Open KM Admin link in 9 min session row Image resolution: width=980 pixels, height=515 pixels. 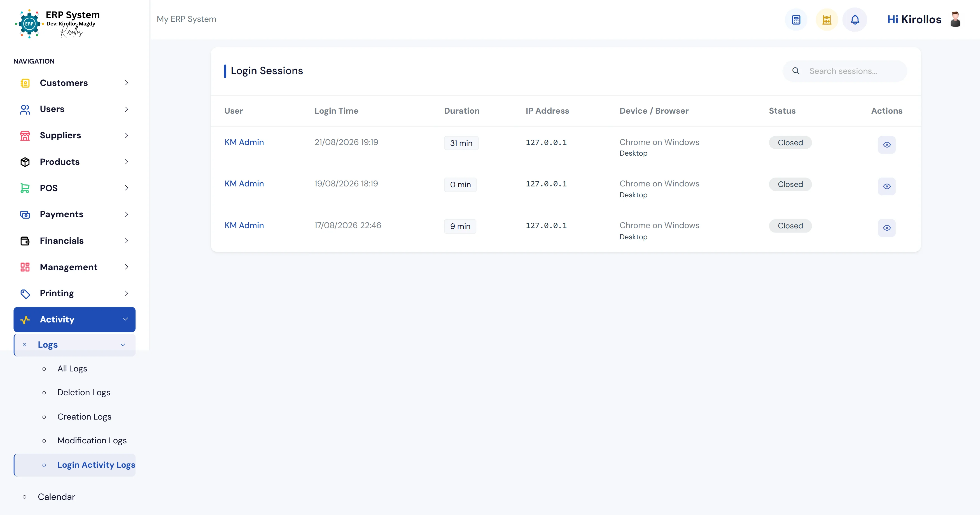[244, 226]
